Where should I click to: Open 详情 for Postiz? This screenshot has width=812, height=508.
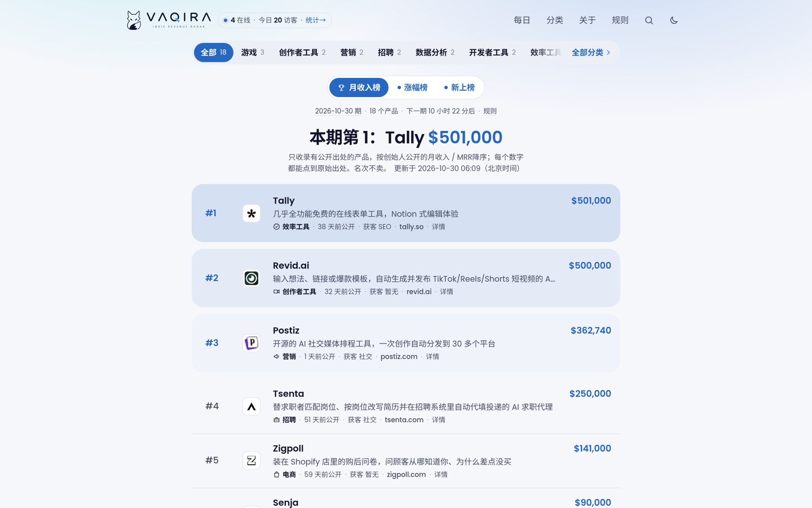(x=433, y=357)
